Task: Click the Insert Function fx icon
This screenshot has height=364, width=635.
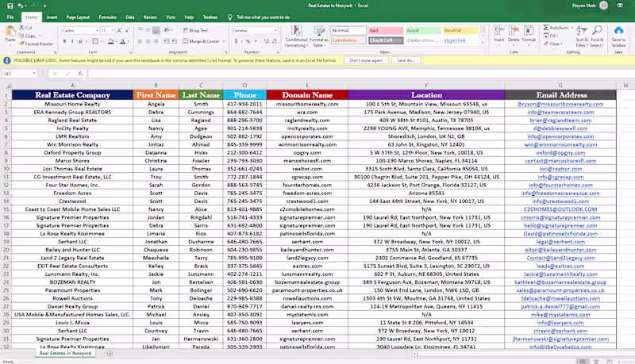Action: [80, 74]
